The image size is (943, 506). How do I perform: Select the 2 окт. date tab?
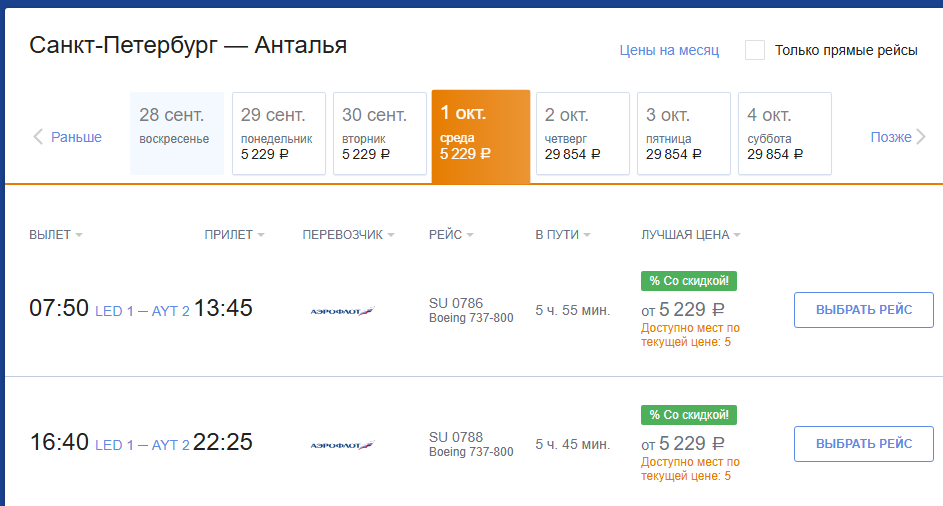pos(583,133)
